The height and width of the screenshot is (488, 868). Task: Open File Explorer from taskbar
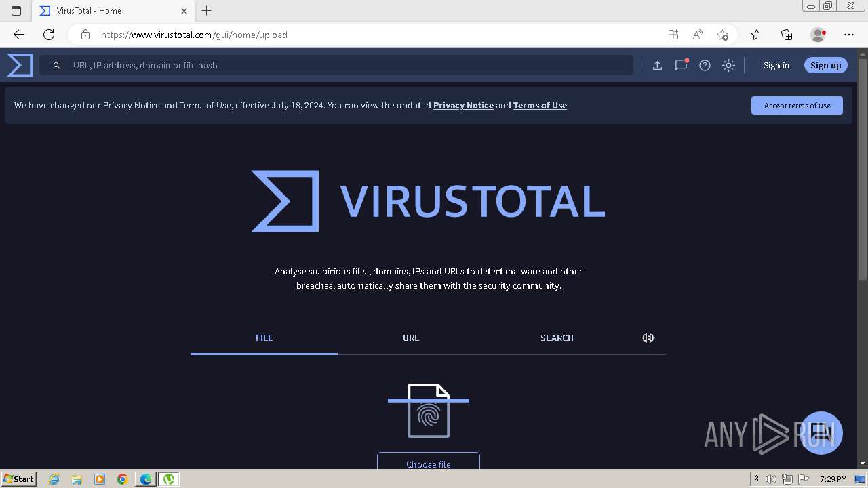77,479
